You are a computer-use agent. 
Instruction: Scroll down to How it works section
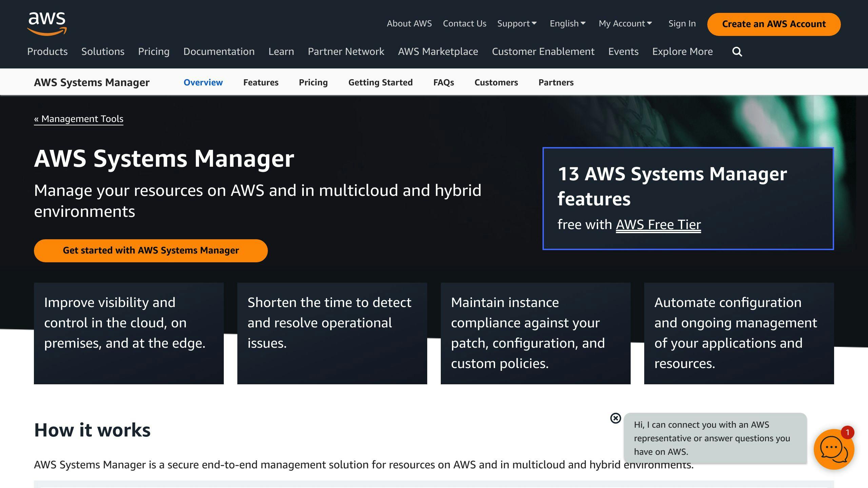93,430
